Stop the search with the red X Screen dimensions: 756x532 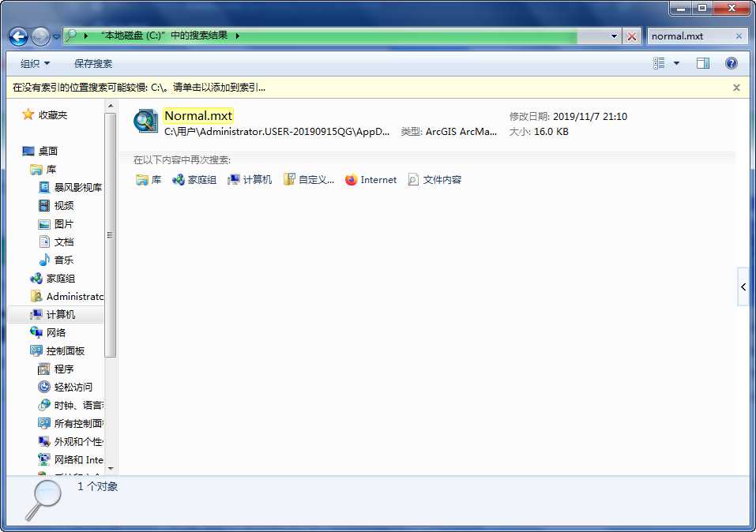632,36
